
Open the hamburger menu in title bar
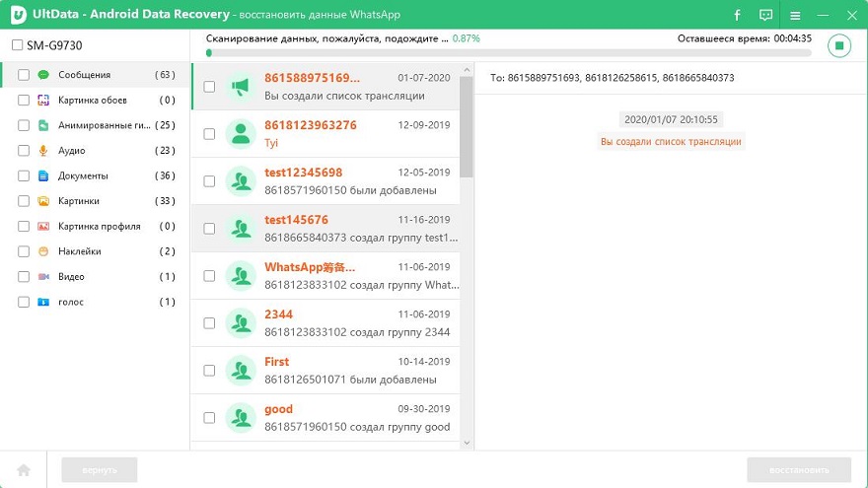point(795,16)
